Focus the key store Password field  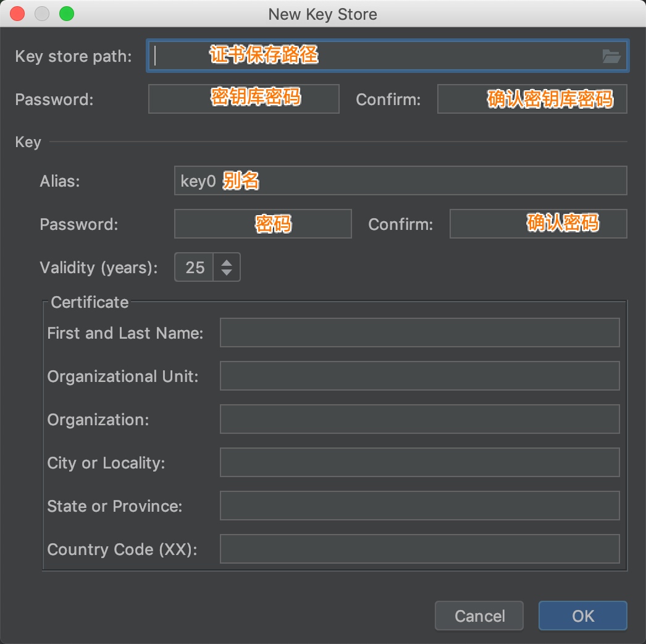243,99
